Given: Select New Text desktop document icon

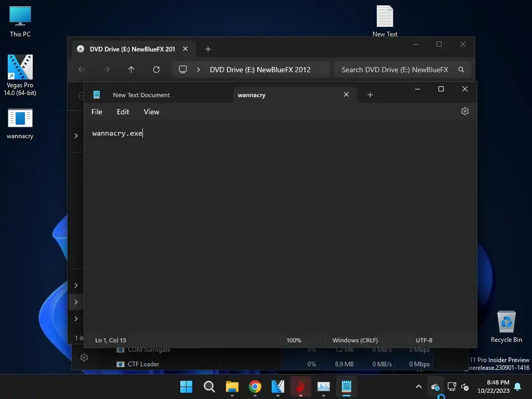Looking at the screenshot, I should (385, 21).
